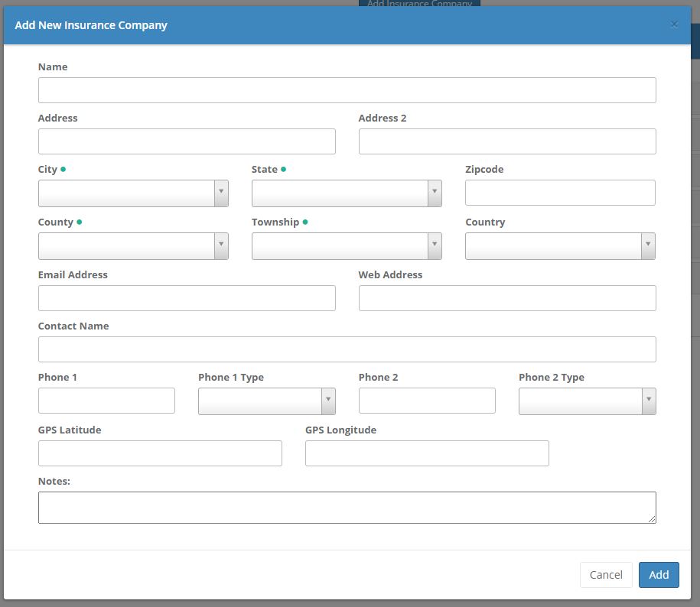Click the Phone 2 input field

[x=427, y=401]
